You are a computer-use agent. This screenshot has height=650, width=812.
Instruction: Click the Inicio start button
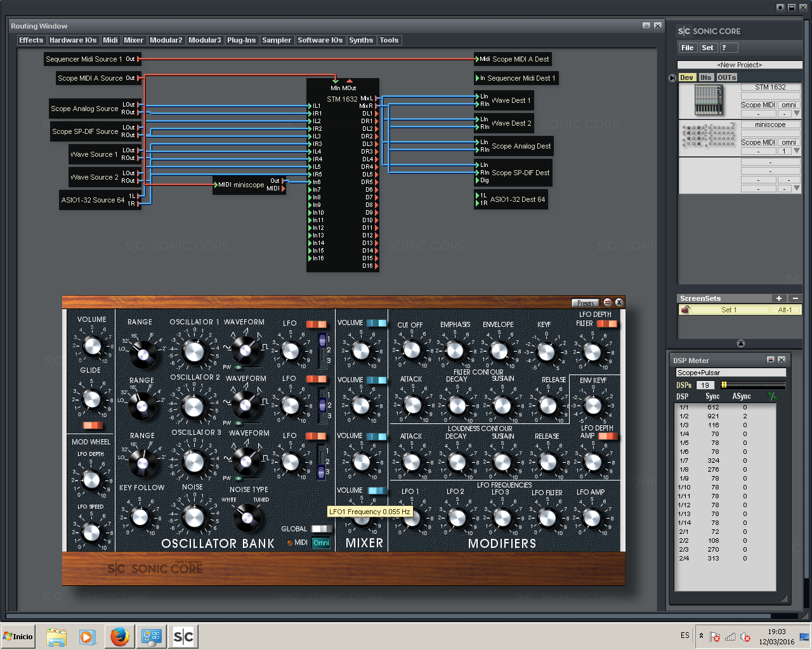[x=18, y=637]
